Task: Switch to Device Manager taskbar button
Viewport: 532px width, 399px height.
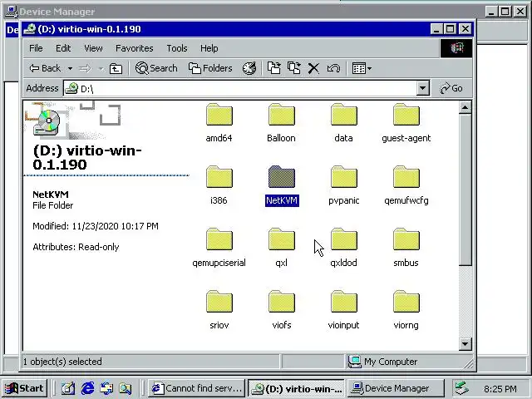Action: click(x=397, y=388)
